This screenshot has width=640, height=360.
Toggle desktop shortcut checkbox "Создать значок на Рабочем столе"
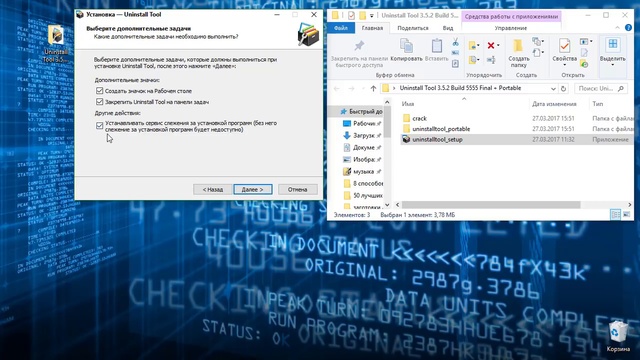[x=100, y=91]
